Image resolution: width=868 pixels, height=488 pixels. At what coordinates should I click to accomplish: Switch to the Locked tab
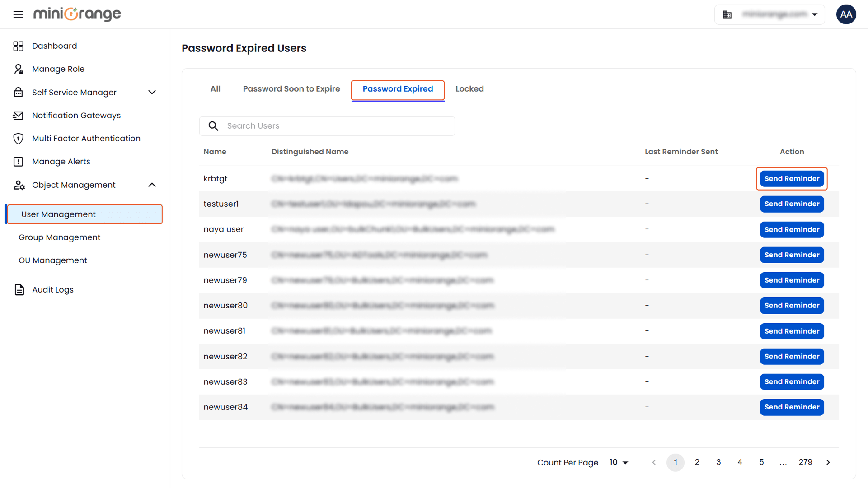469,88
